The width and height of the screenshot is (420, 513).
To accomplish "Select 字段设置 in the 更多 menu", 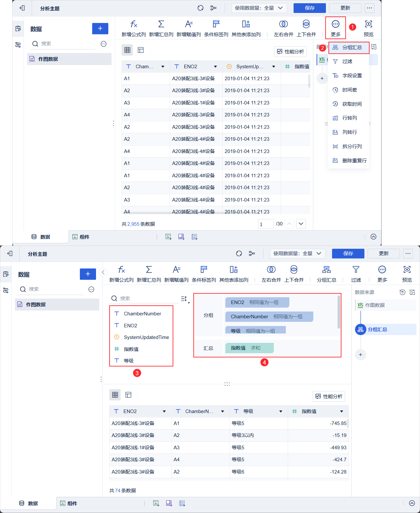I will [x=348, y=76].
